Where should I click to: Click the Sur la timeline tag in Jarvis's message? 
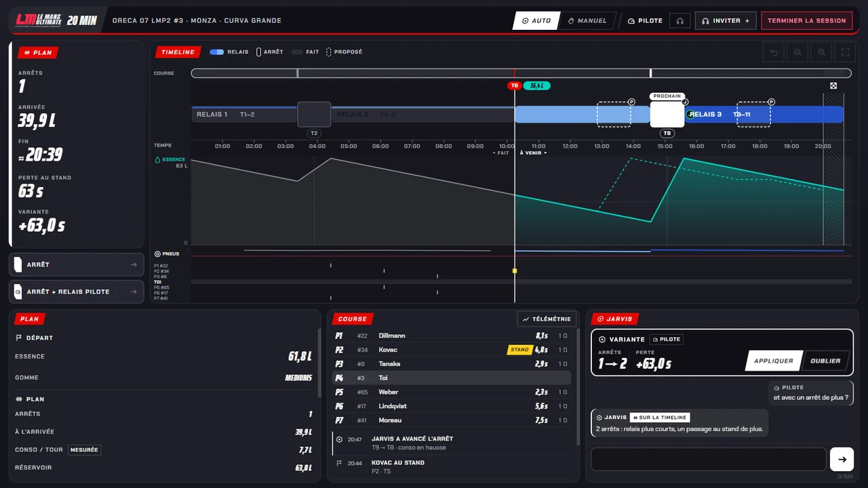(660, 418)
